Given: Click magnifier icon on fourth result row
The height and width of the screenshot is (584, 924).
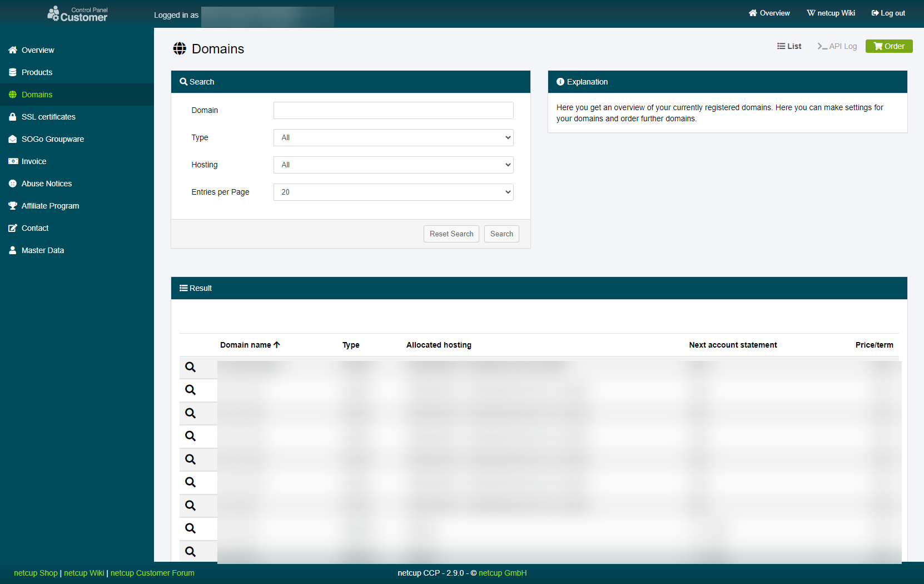Looking at the screenshot, I should pos(190,436).
